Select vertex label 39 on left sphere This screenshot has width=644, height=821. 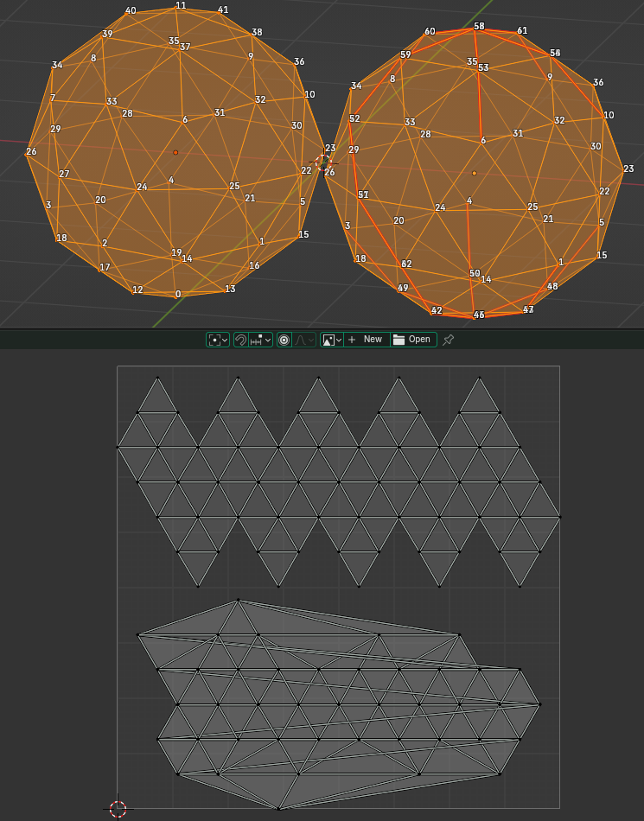(107, 34)
